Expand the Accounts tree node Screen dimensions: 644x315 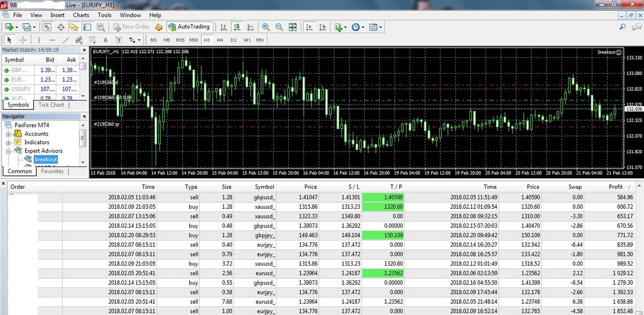click(9, 134)
